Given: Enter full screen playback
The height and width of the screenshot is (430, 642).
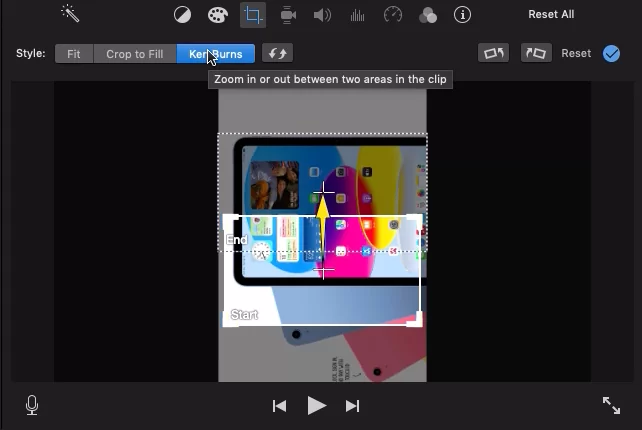Looking at the screenshot, I should [611, 405].
